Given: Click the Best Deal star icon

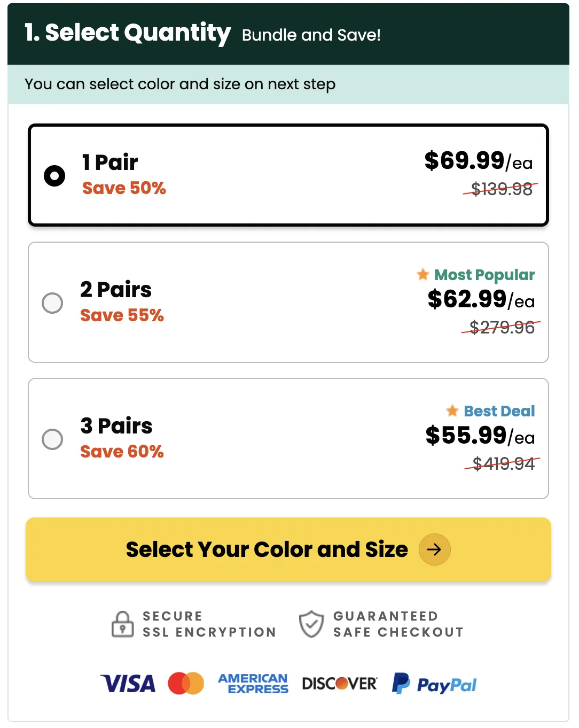Looking at the screenshot, I should (x=452, y=411).
